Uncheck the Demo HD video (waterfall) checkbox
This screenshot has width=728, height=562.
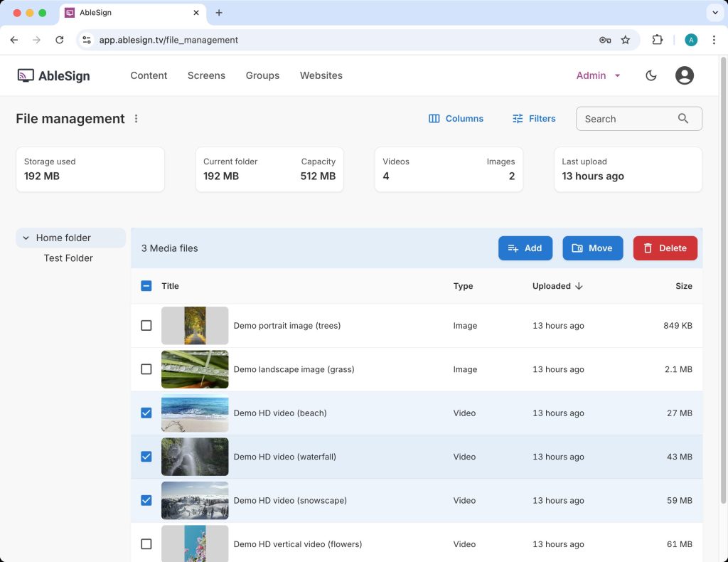point(146,457)
